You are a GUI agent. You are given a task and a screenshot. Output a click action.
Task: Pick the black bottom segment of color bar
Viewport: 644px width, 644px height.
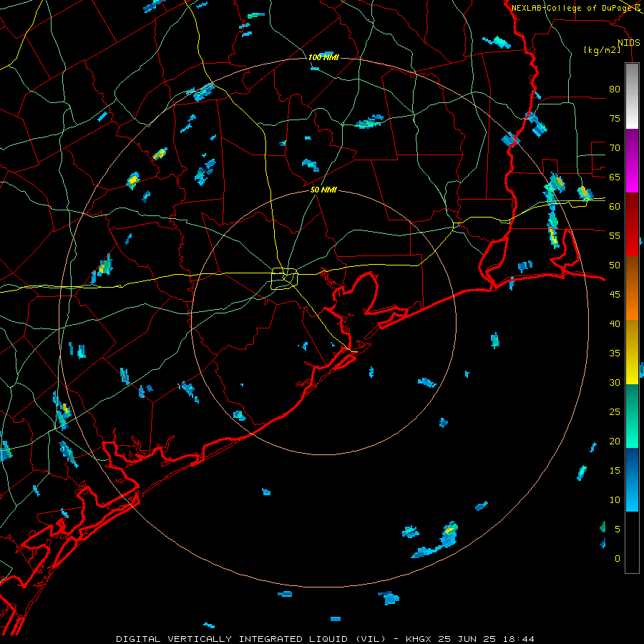click(x=632, y=542)
